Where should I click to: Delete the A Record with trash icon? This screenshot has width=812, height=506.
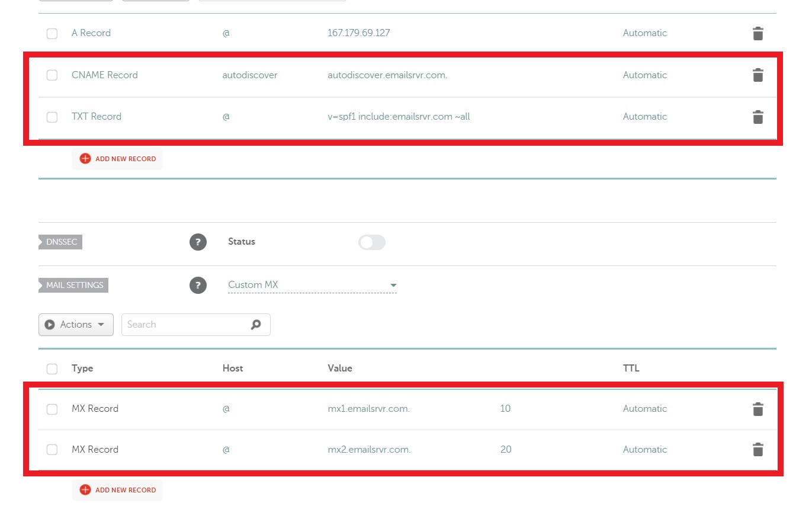758,33
